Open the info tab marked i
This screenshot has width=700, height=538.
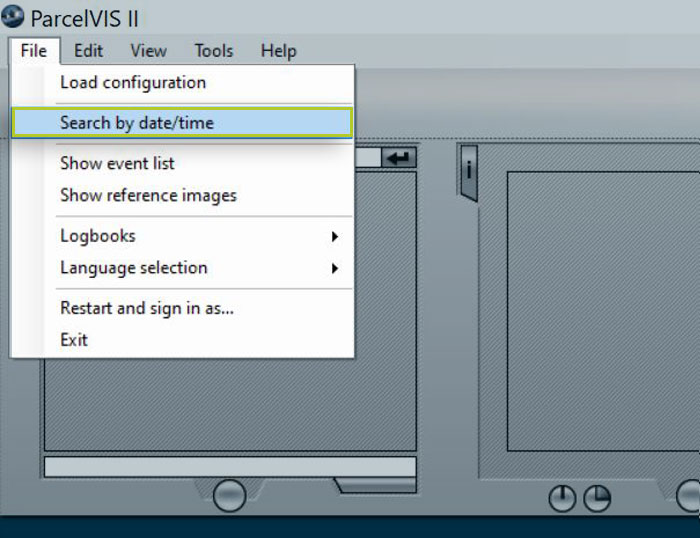pyautogui.click(x=469, y=172)
